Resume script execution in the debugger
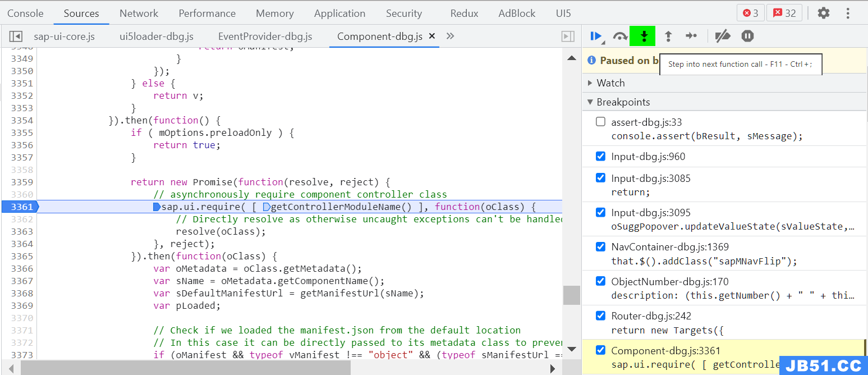The image size is (868, 375). pyautogui.click(x=596, y=36)
